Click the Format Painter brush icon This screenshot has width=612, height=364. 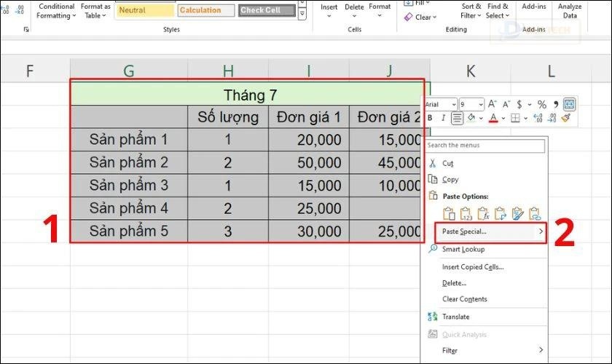pyautogui.click(x=566, y=118)
